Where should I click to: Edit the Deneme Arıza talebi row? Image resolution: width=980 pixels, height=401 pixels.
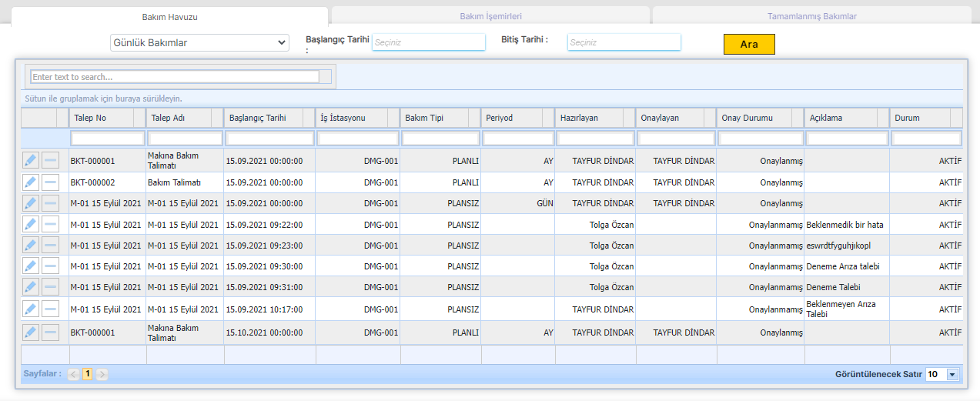30,266
